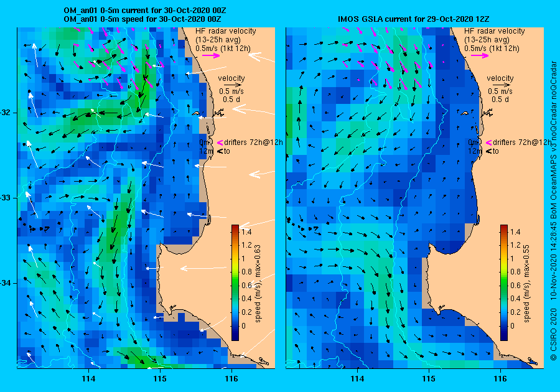
Task: Click the magenta HF radar legend arrow in OM_an01 panel
Action: coord(211,55)
